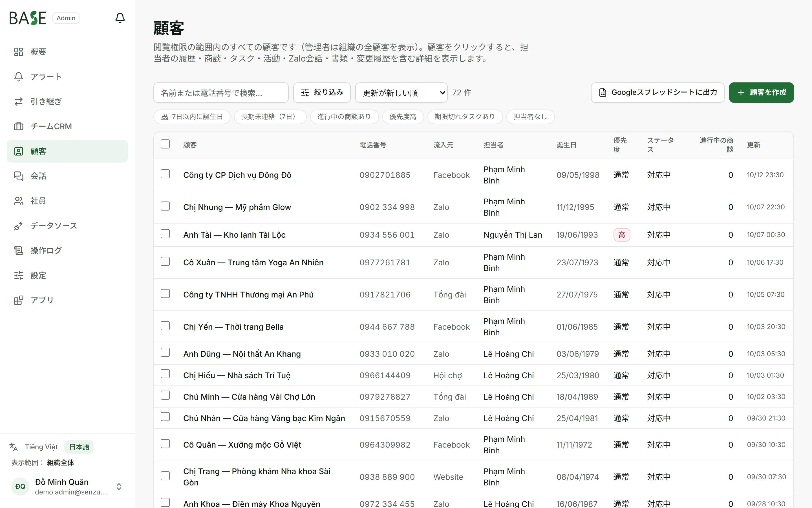Open the 更新が新しい順 sort dropdown
Image resolution: width=812 pixels, height=508 pixels.
pos(401,93)
